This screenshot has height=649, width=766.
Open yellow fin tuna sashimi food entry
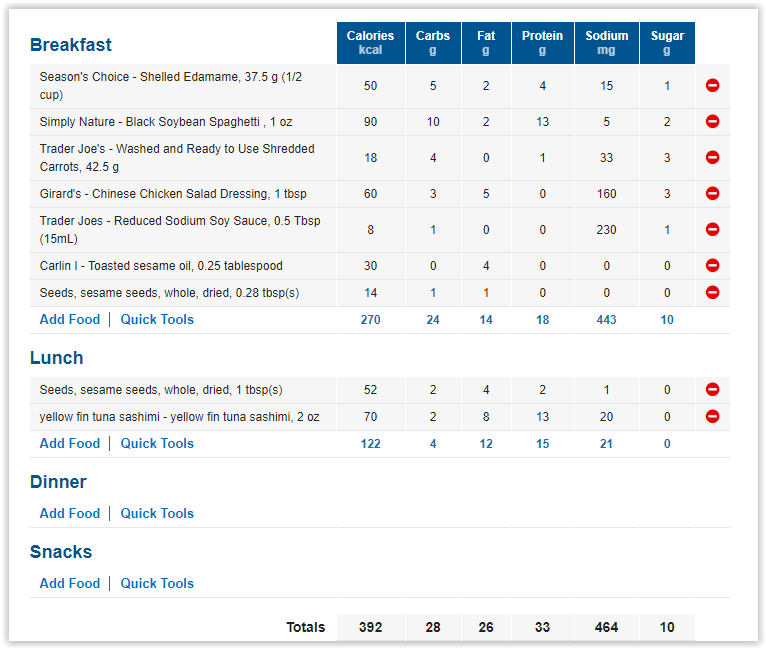click(x=179, y=417)
